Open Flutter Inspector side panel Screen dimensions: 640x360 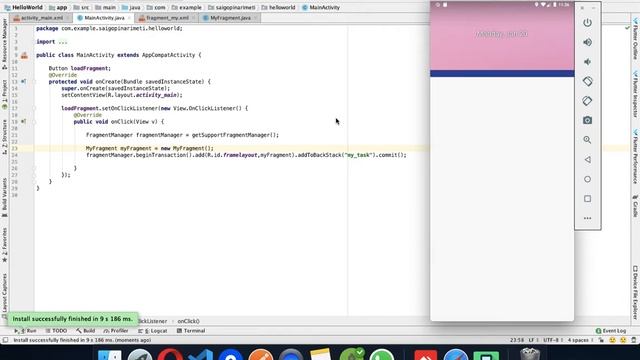tap(636, 94)
